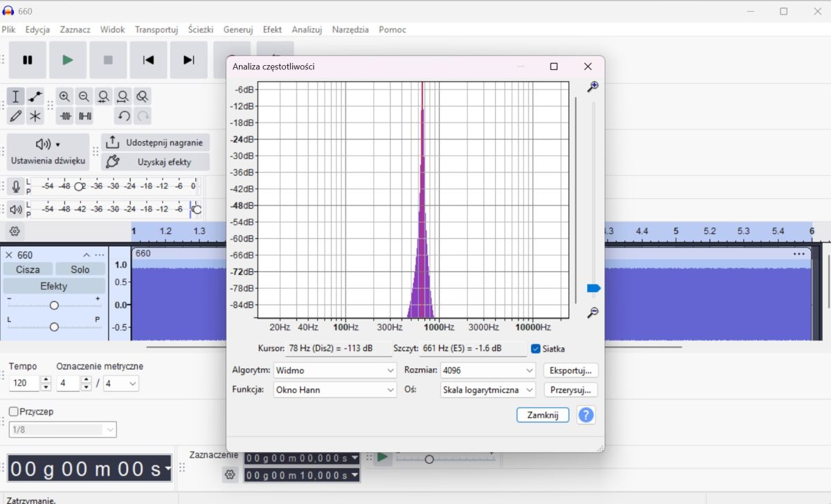Click Trim audio outside selection icon
This screenshot has width=831, height=504.
coord(65,116)
